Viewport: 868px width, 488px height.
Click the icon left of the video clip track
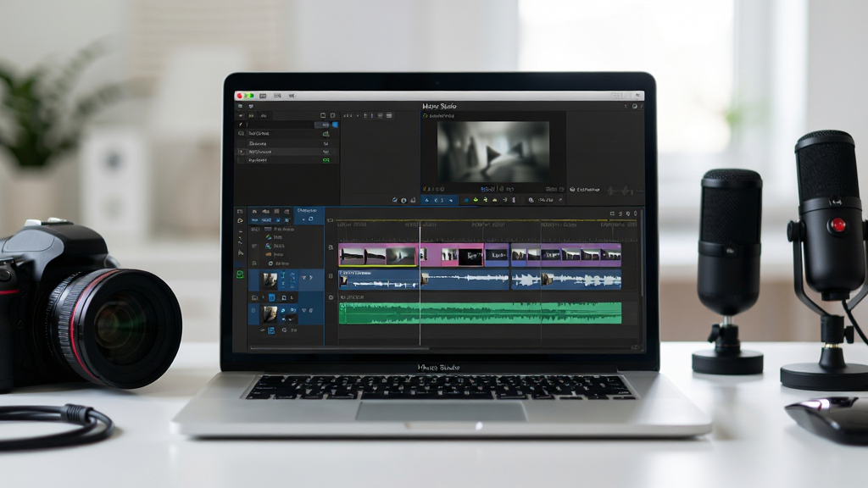[331, 247]
